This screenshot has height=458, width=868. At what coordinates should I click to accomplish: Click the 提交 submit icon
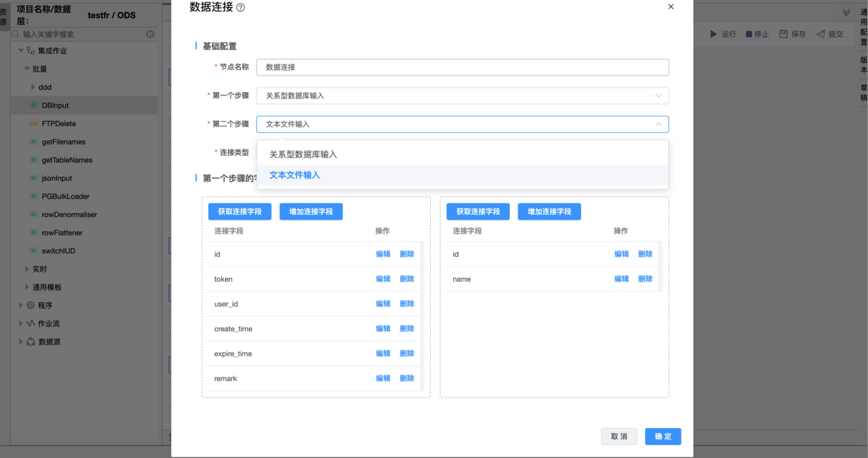pos(821,34)
